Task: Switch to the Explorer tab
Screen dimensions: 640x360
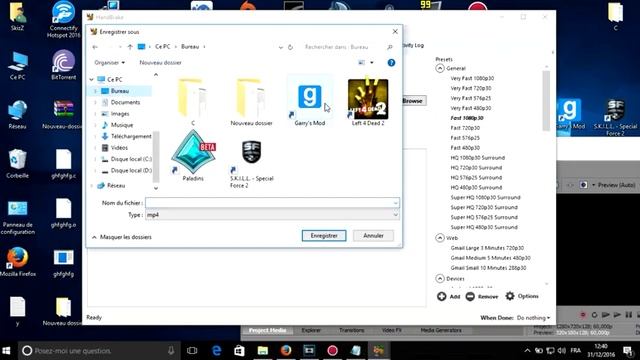Action: tap(311, 330)
